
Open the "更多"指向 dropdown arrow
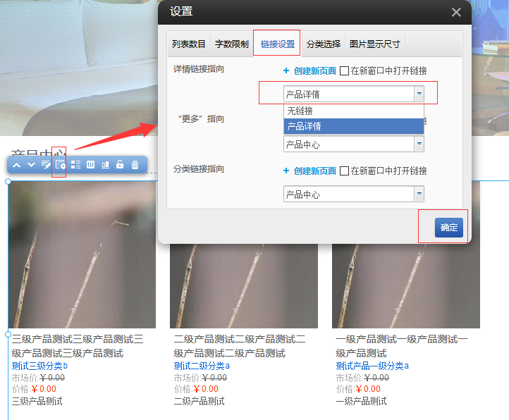419,144
